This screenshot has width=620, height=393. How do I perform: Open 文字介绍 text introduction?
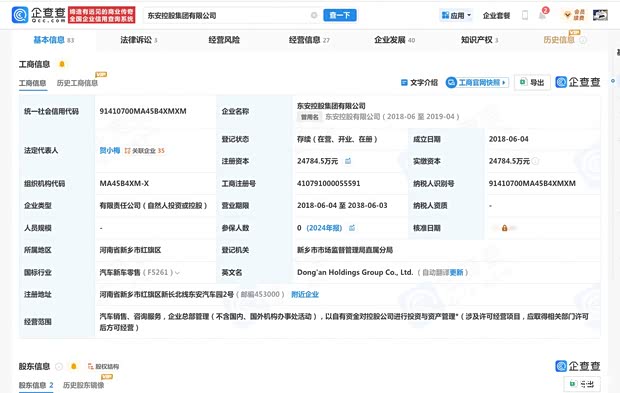[419, 83]
